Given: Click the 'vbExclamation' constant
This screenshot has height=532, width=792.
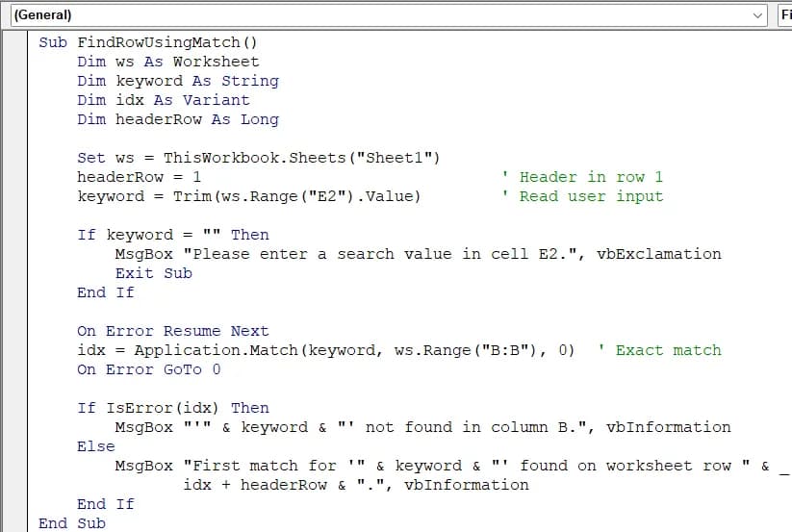Looking at the screenshot, I should [658, 254].
